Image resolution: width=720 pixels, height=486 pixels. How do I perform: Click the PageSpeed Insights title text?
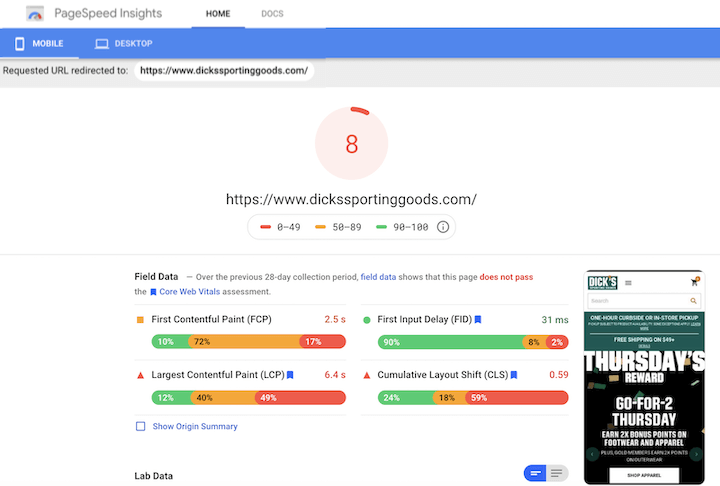[x=108, y=13]
